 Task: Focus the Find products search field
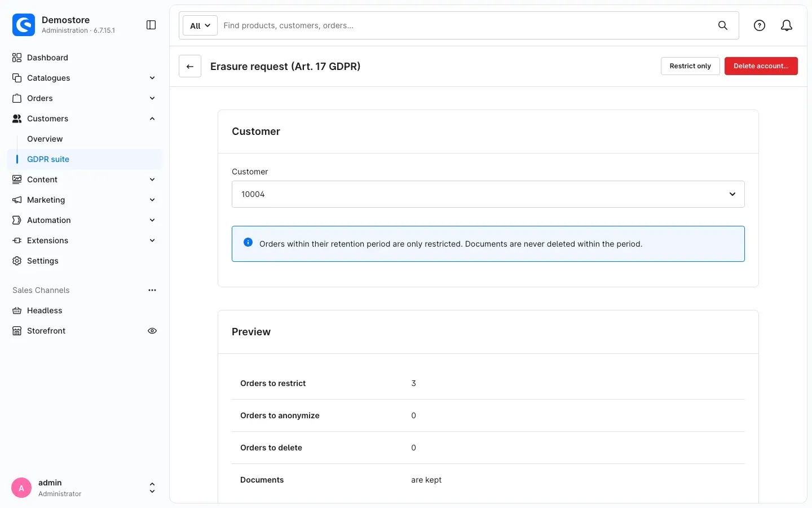point(466,25)
